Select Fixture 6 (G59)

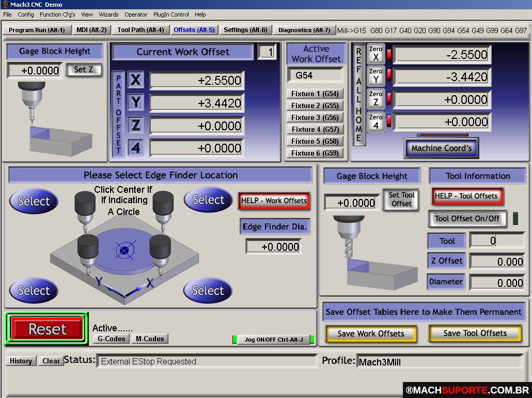(x=315, y=153)
